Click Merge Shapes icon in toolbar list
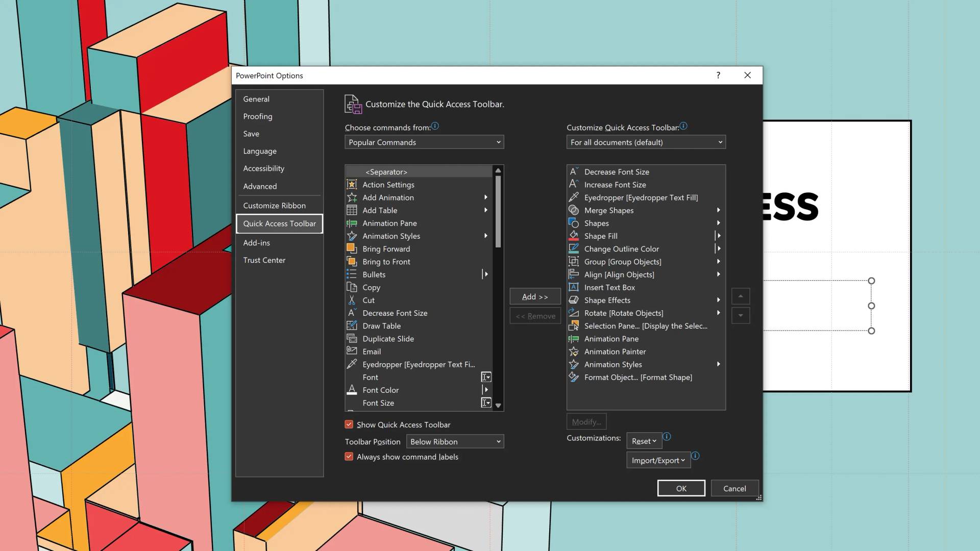Screen dimensions: 980x551 [x=574, y=210]
